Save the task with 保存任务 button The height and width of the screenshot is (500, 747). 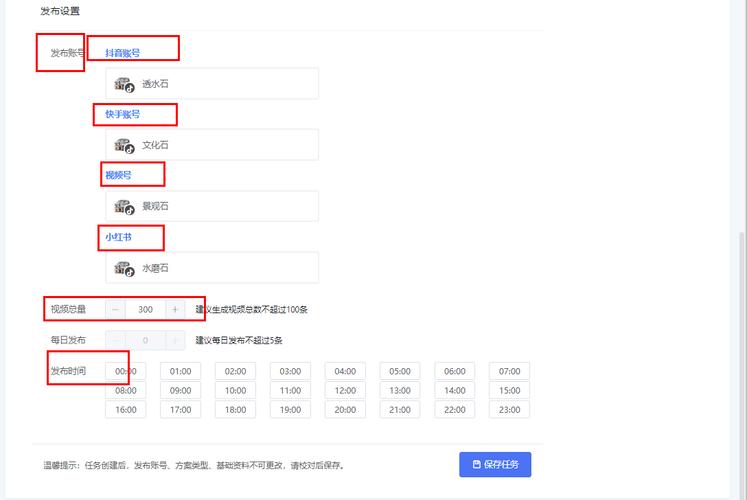(495, 464)
